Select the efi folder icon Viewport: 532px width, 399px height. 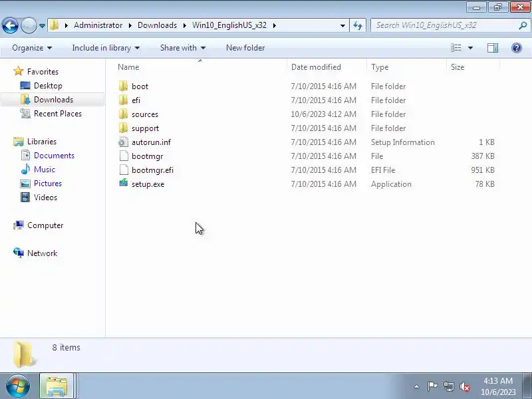point(124,100)
